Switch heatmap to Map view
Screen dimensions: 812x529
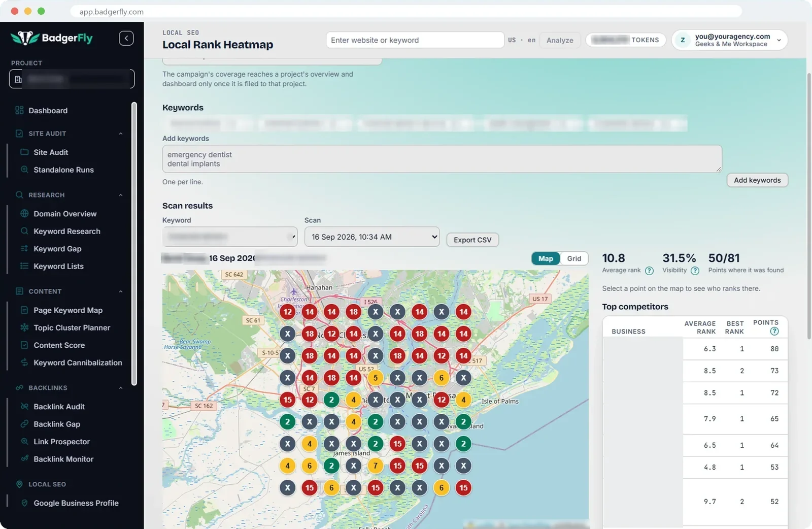click(546, 258)
